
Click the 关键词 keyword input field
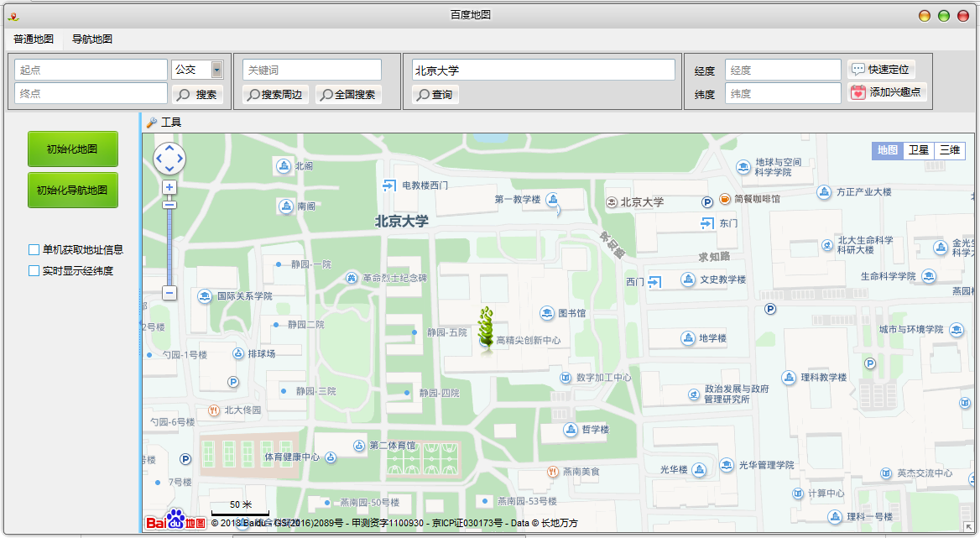312,70
